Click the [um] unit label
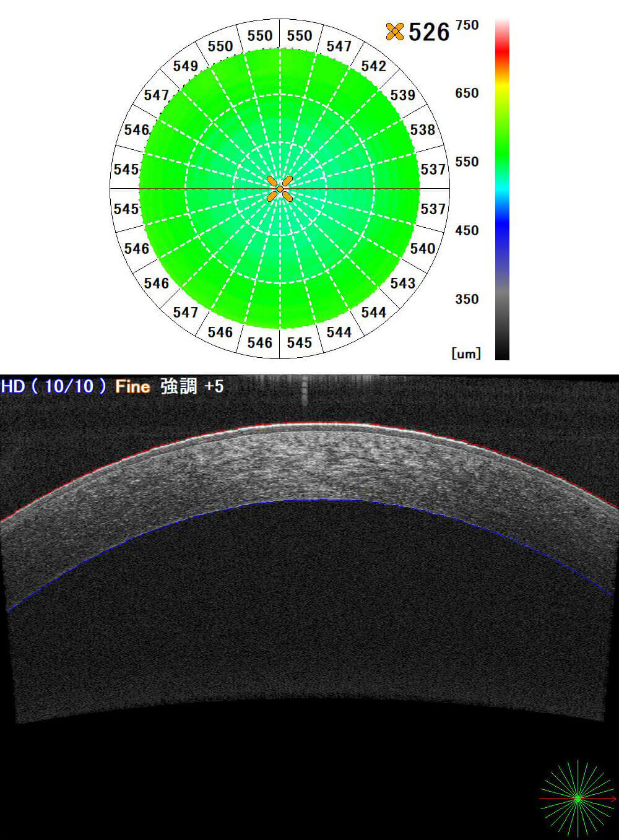Screen dimensions: 619x840 pyautogui.click(x=466, y=353)
